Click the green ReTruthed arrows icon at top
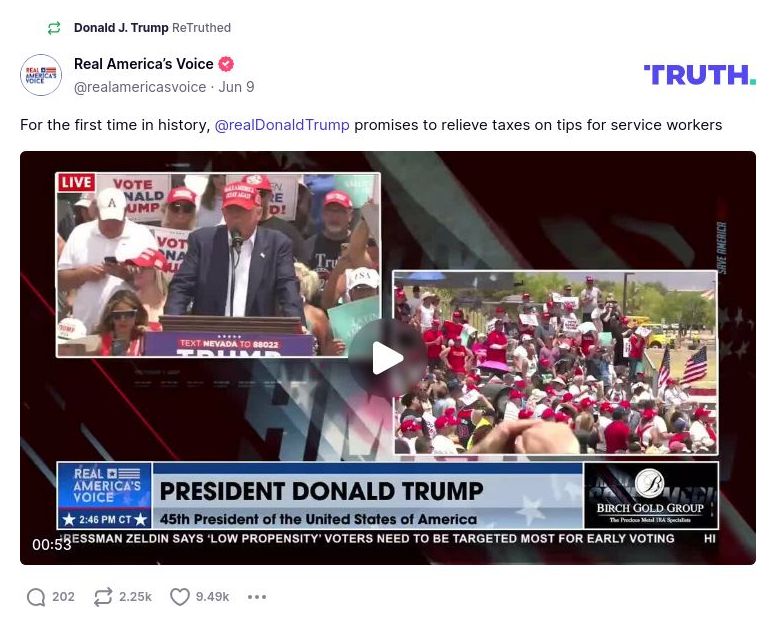Image resolution: width=777 pixels, height=627 pixels. (x=54, y=28)
